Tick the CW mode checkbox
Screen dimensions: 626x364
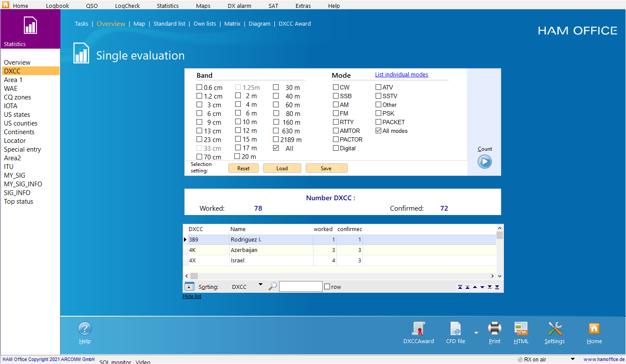pos(336,87)
